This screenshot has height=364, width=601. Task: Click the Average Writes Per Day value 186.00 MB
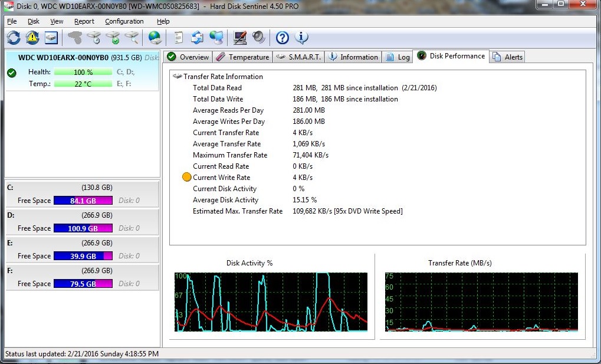click(x=309, y=121)
